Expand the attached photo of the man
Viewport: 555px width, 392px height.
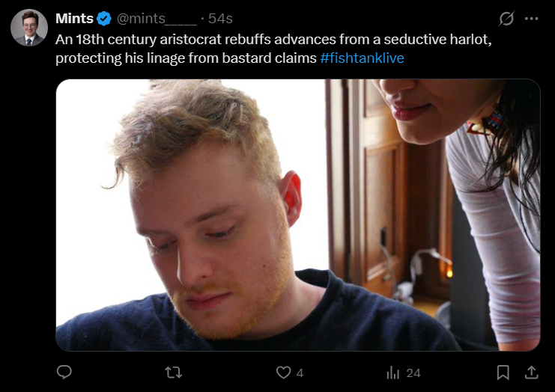point(298,215)
